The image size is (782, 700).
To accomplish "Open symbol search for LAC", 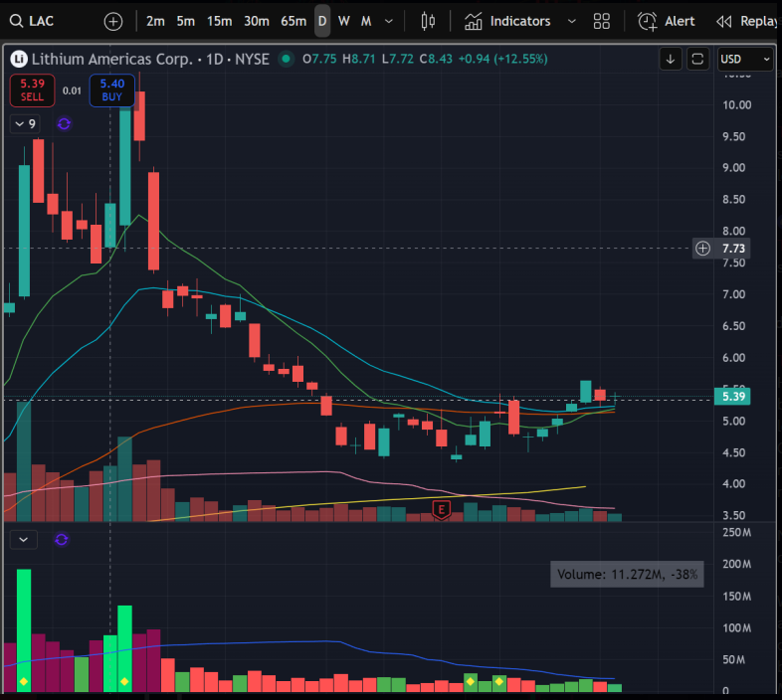I will point(32,22).
